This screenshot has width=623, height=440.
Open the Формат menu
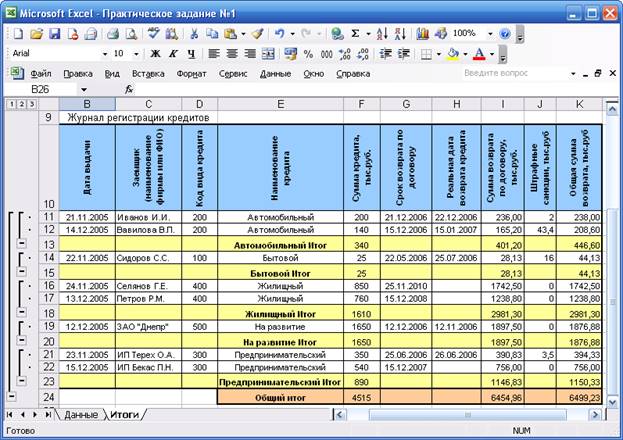[192, 74]
